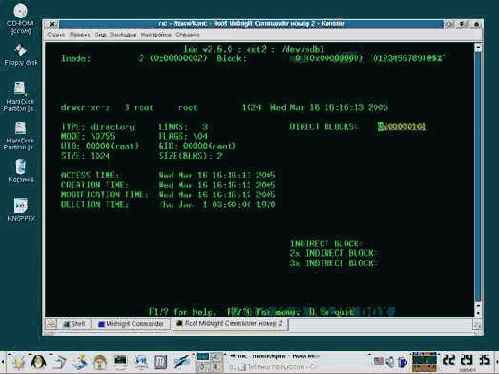499x374 pixels.
Task: Select Hard Disk Partition icon below Floppy disk
Action: point(19,96)
